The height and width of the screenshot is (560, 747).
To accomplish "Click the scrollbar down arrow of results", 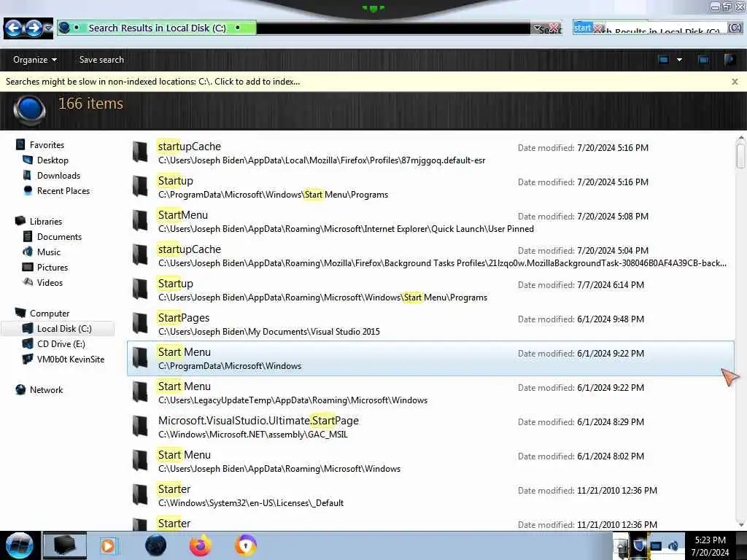I will tap(740, 524).
